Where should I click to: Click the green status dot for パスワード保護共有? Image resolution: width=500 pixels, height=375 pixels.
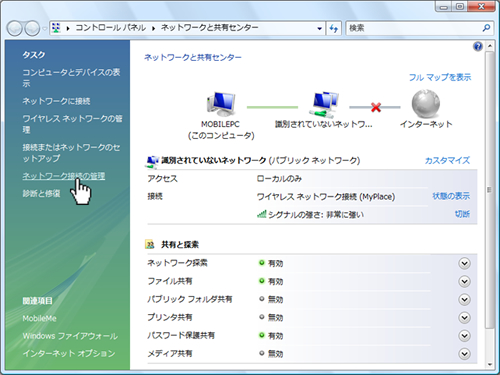[262, 335]
